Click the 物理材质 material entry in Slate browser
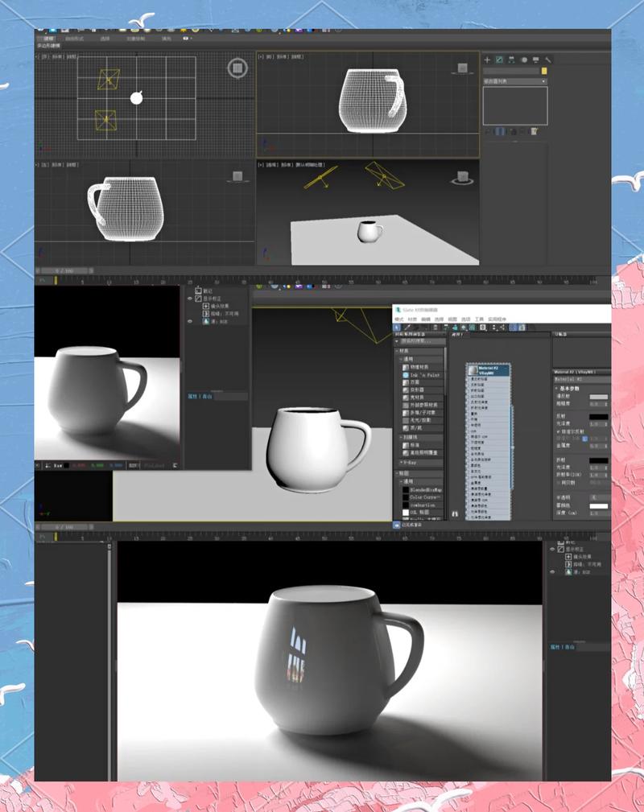The height and width of the screenshot is (812, 644). point(415,367)
